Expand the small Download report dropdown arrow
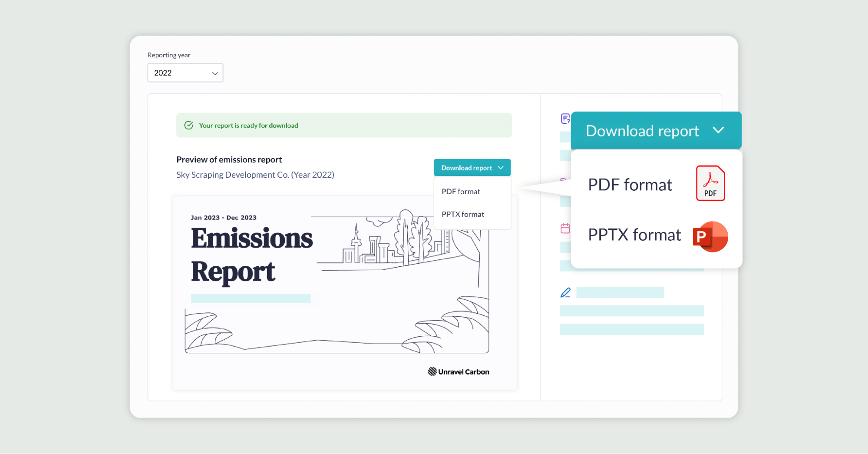The height and width of the screenshot is (454, 868). click(x=502, y=167)
